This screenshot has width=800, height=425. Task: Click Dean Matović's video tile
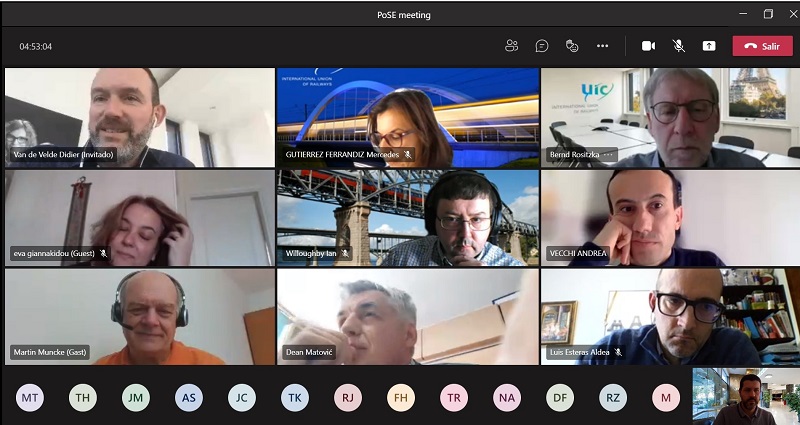[407, 316]
